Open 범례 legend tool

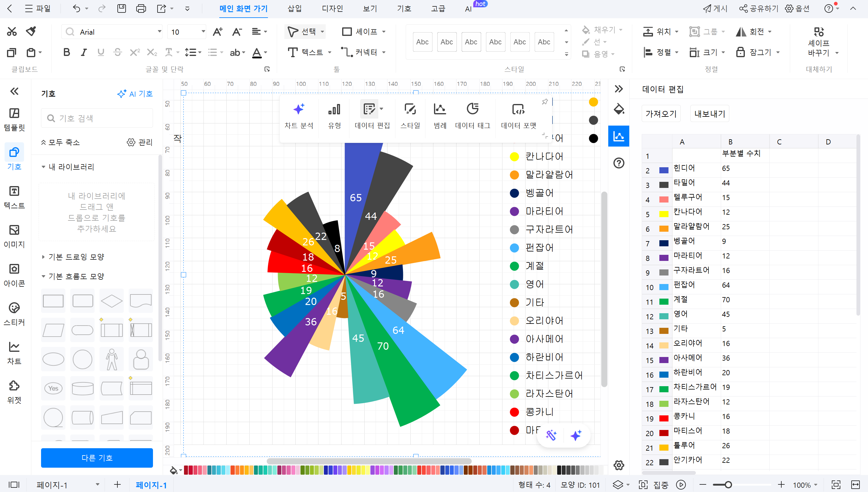point(440,116)
